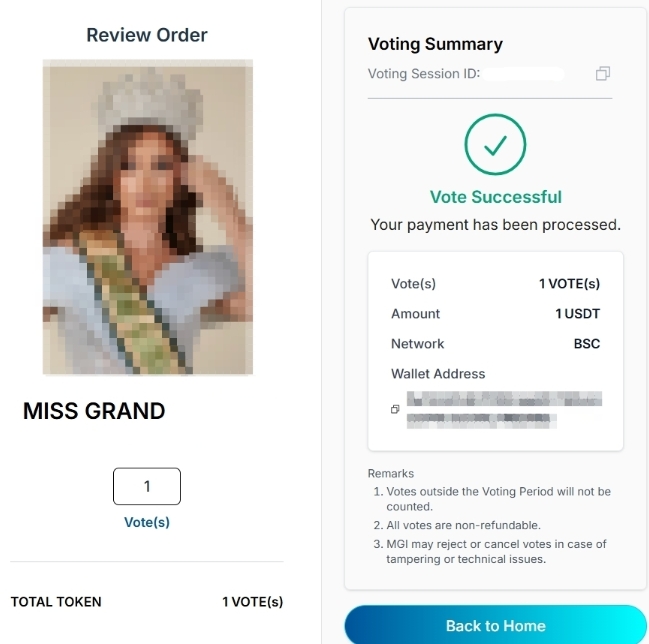Copy the Voting Session ID

[602, 74]
